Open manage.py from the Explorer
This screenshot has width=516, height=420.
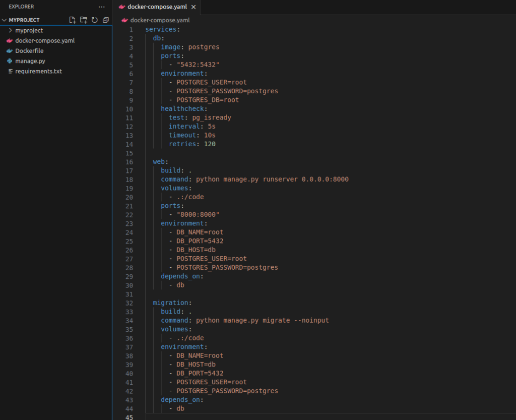(x=30, y=61)
